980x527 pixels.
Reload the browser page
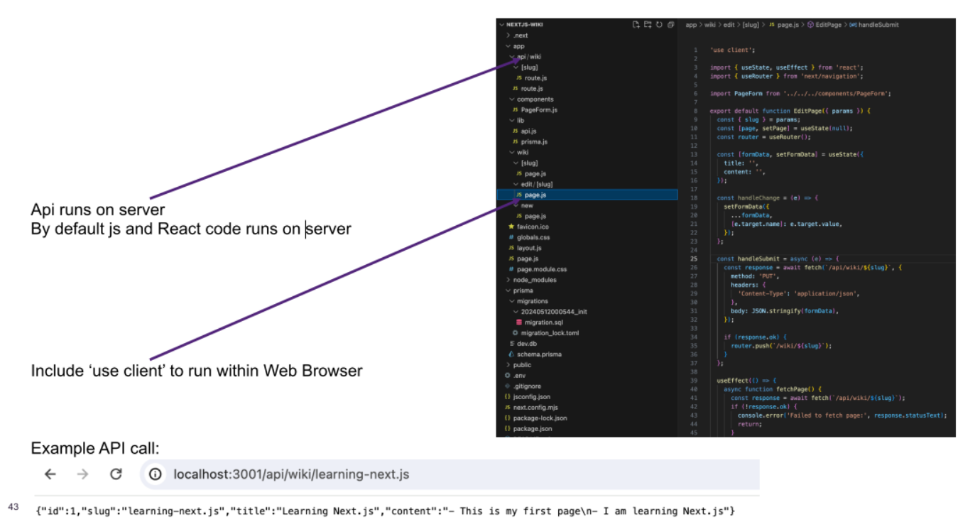[116, 474]
